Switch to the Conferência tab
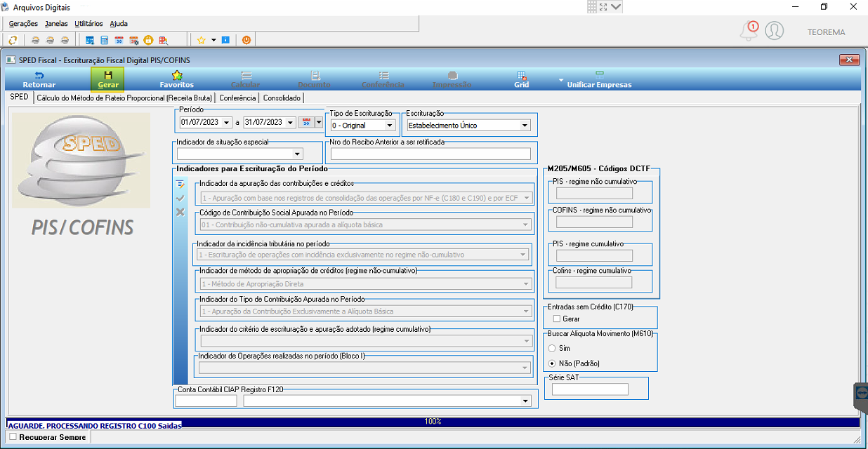 tap(237, 98)
